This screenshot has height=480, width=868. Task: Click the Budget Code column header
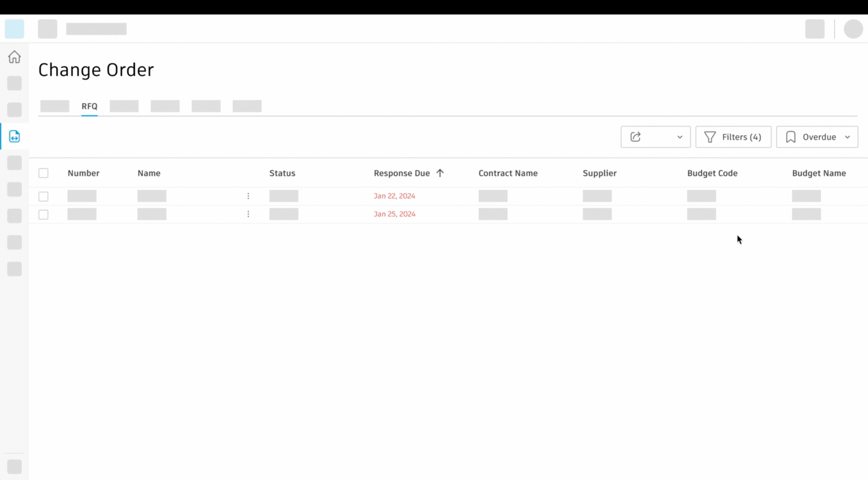[x=712, y=173]
